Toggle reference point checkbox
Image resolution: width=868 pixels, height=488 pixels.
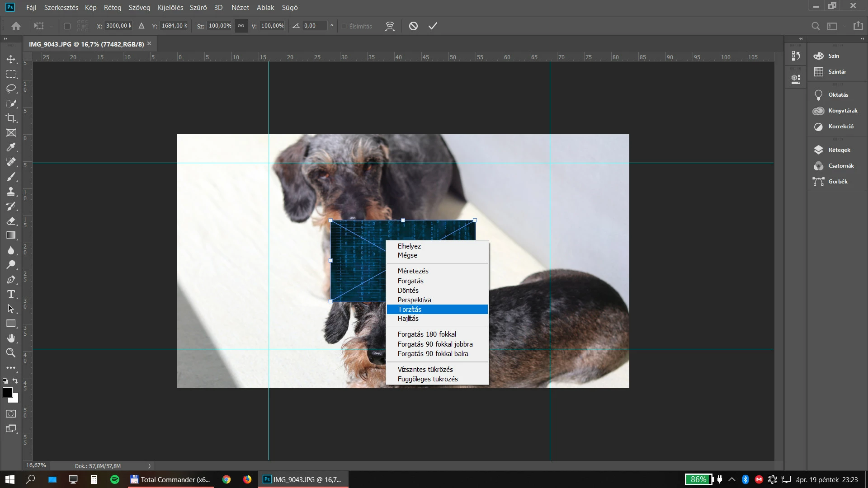tap(67, 26)
